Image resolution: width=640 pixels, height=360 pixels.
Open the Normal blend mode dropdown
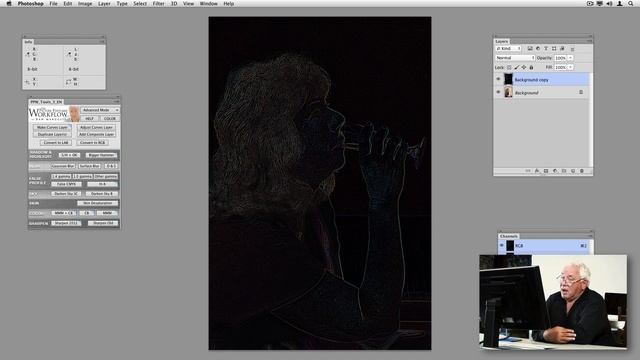click(515, 58)
